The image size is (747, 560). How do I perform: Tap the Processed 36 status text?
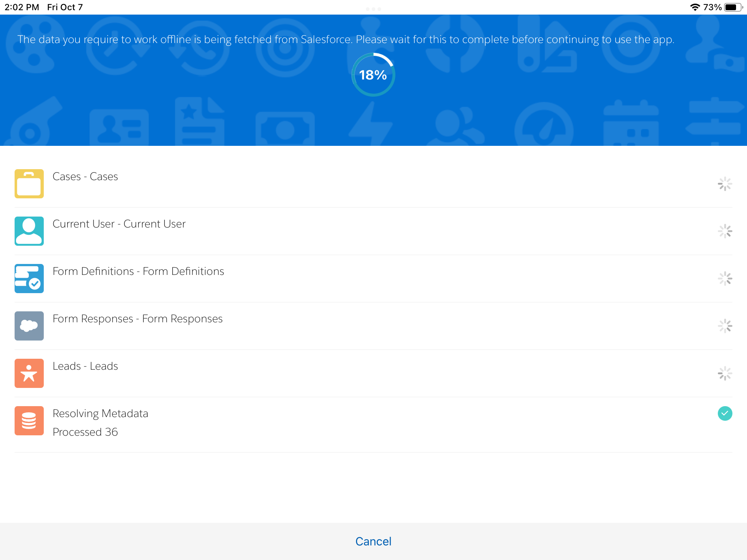[x=85, y=432]
